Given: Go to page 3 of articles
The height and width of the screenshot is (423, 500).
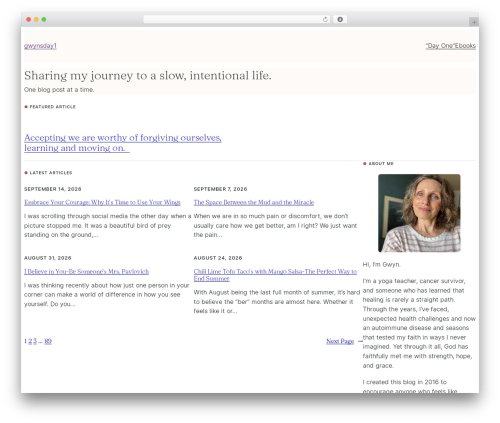Looking at the screenshot, I should pos(35,341).
